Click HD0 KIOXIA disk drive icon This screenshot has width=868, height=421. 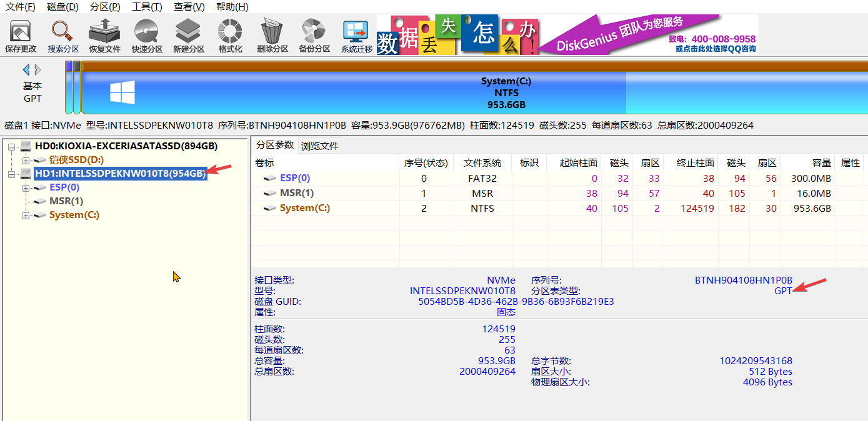point(26,146)
